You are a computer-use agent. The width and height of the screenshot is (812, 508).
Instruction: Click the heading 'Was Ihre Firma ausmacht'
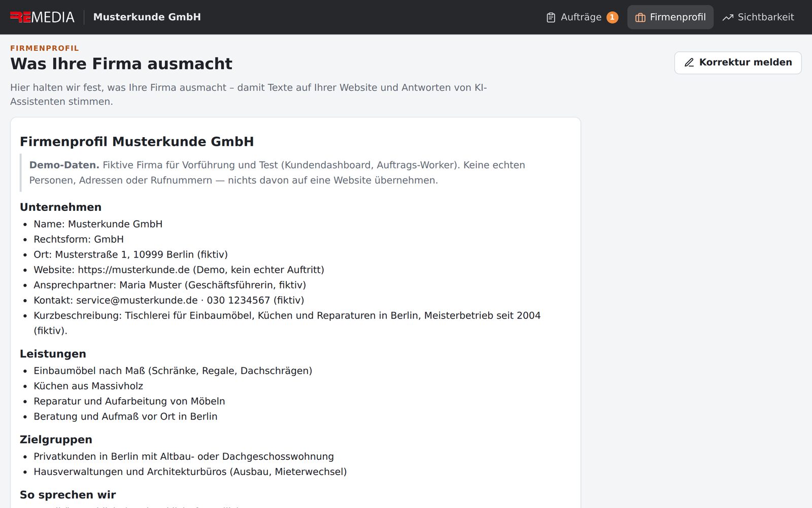(x=121, y=63)
